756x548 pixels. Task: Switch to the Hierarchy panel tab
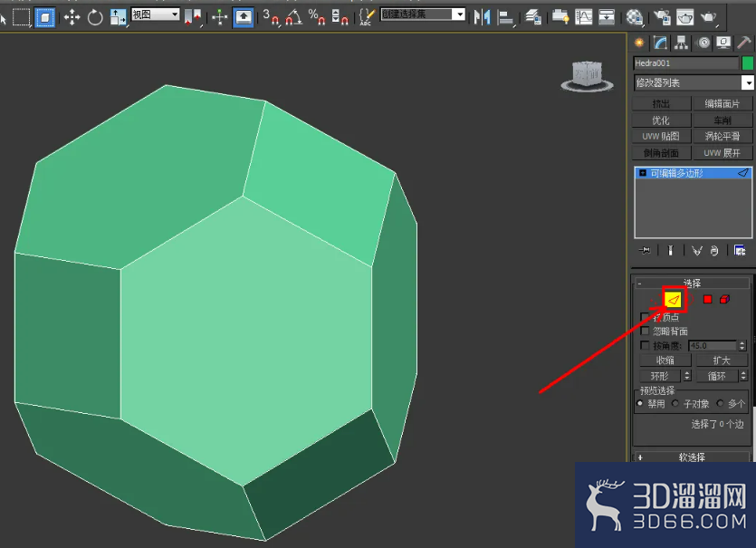tap(681, 43)
